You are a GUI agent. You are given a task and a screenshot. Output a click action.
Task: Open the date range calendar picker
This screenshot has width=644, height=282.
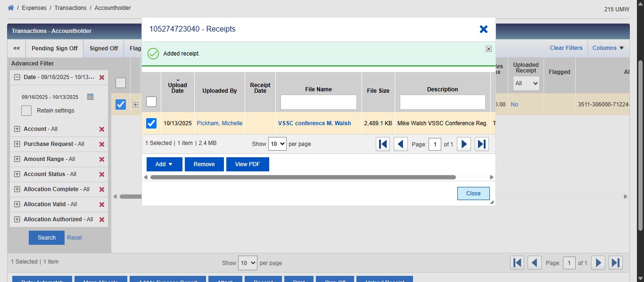pos(91,97)
